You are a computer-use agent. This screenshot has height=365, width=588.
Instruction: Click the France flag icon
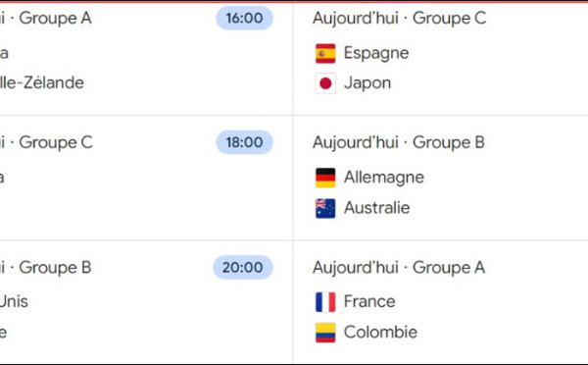pos(325,302)
